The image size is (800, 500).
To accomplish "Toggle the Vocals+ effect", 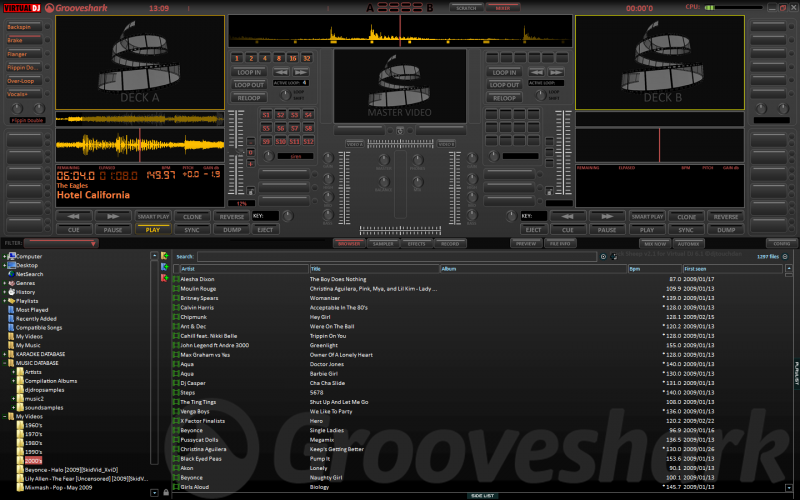I will point(23,94).
